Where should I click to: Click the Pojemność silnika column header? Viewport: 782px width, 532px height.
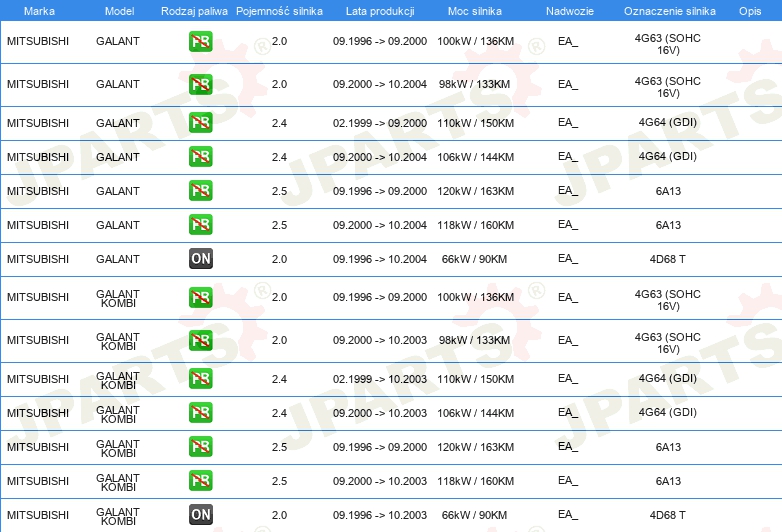[x=279, y=11]
